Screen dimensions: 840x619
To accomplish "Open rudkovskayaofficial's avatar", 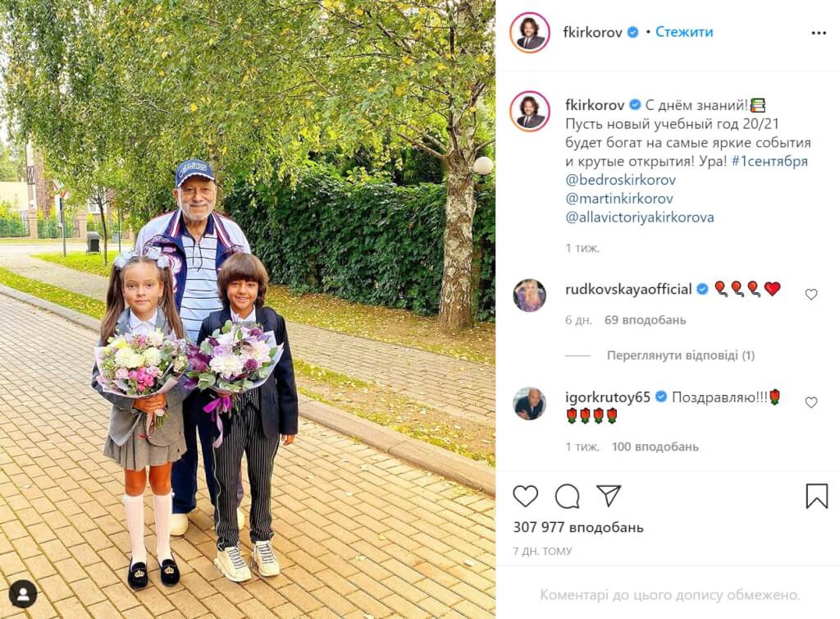I will [x=529, y=295].
